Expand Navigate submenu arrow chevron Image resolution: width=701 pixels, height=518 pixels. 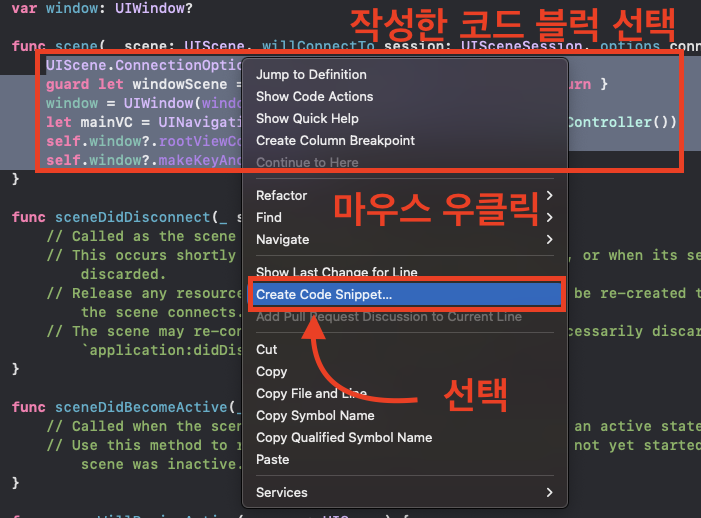tap(549, 240)
